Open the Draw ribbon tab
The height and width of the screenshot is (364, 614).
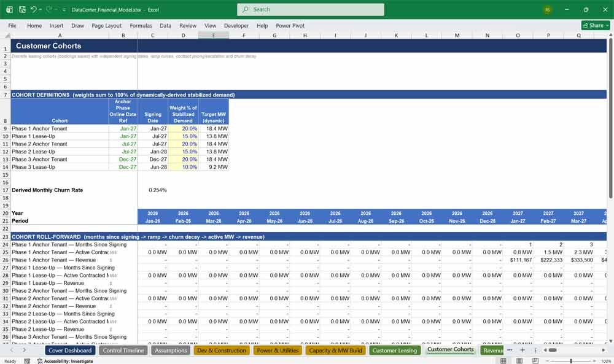[77, 25]
